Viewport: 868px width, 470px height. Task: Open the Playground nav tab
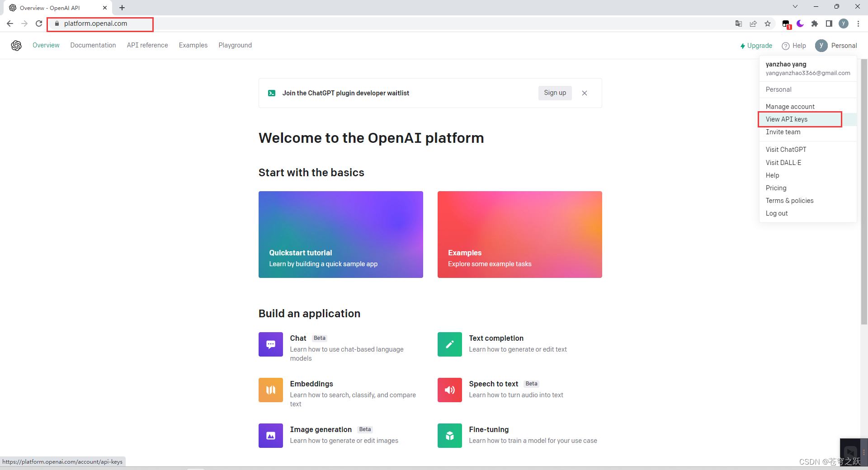click(235, 45)
